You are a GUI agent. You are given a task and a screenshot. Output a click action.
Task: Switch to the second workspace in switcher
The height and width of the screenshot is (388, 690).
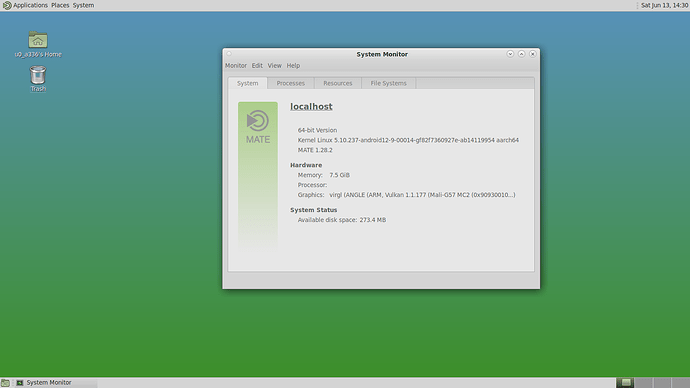pos(643,383)
